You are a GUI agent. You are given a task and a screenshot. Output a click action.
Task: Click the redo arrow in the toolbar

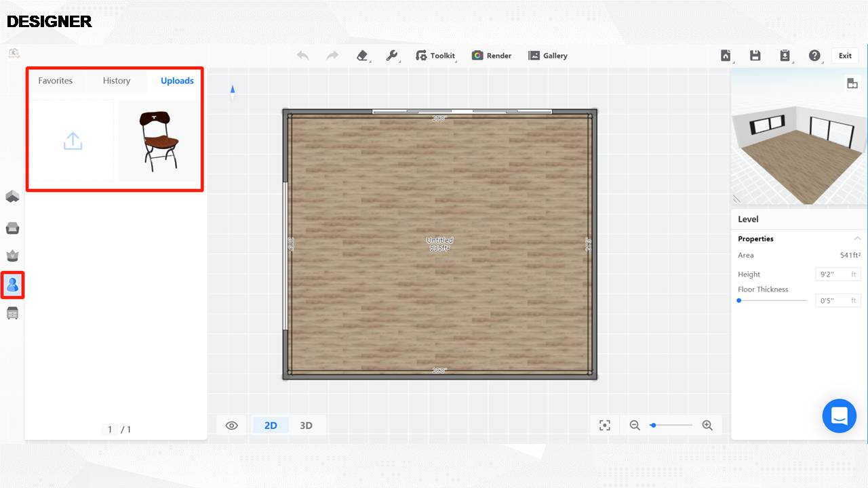[332, 56]
